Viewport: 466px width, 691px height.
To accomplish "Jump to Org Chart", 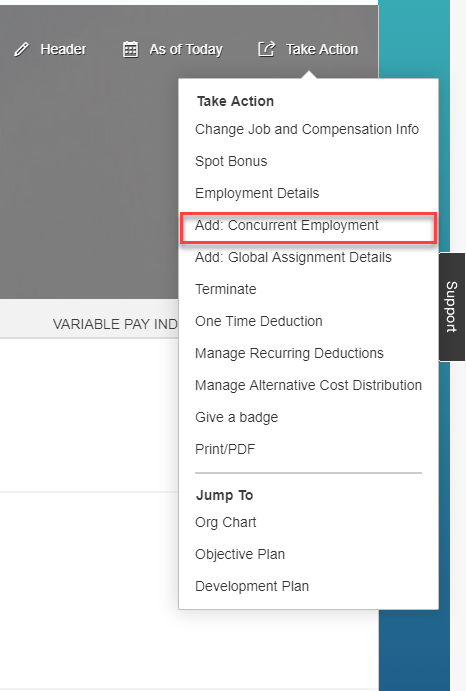I will pyautogui.click(x=225, y=522).
